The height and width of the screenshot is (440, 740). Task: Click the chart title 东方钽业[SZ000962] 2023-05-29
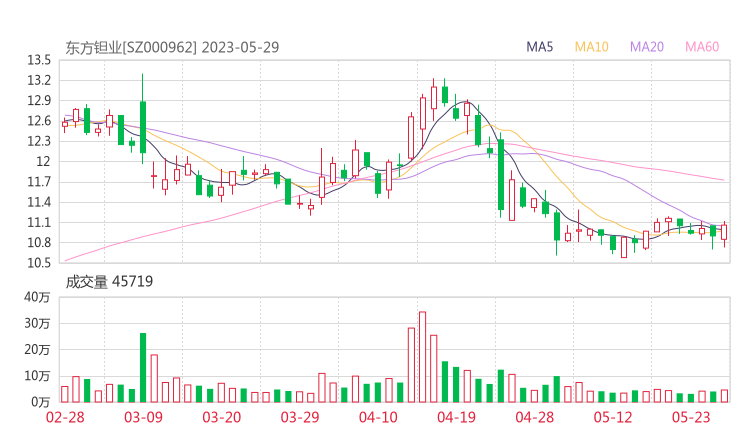172,47
